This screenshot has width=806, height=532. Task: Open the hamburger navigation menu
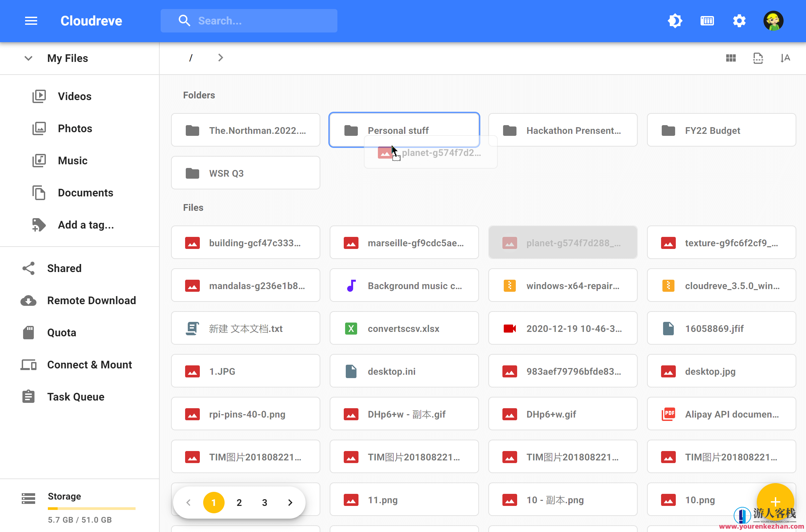[31, 21]
